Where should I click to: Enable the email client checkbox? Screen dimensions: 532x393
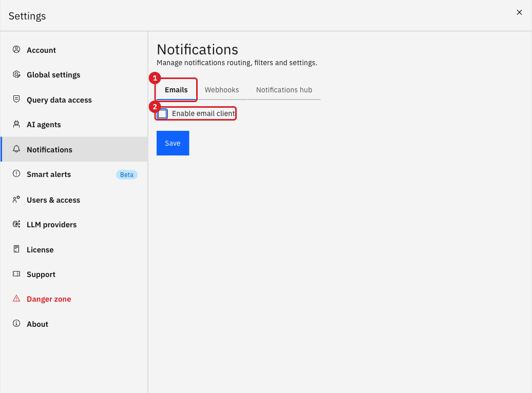pos(162,113)
